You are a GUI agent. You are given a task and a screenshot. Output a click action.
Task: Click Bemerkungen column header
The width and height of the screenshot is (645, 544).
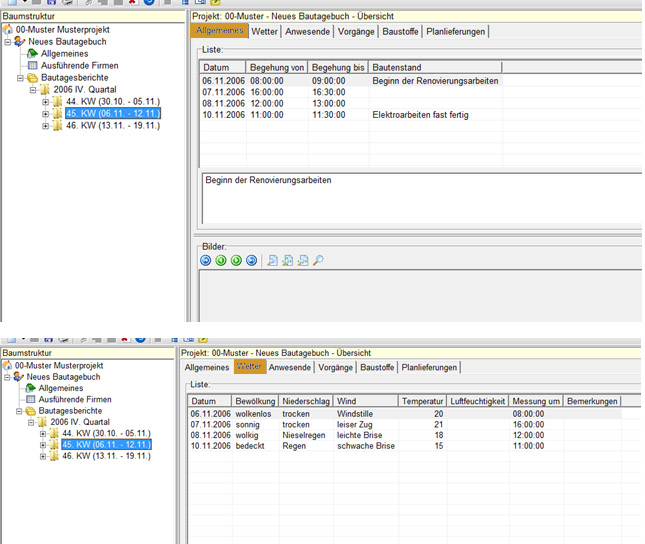pos(592,401)
